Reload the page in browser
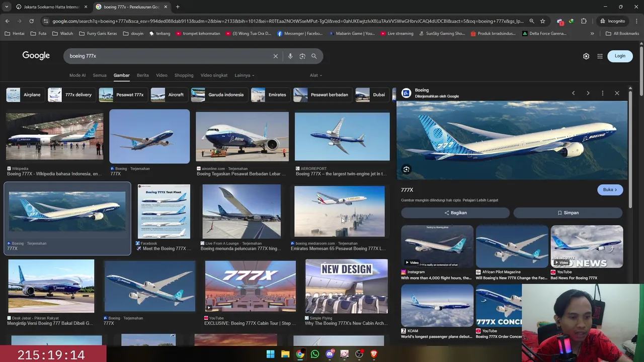 pyautogui.click(x=31, y=21)
